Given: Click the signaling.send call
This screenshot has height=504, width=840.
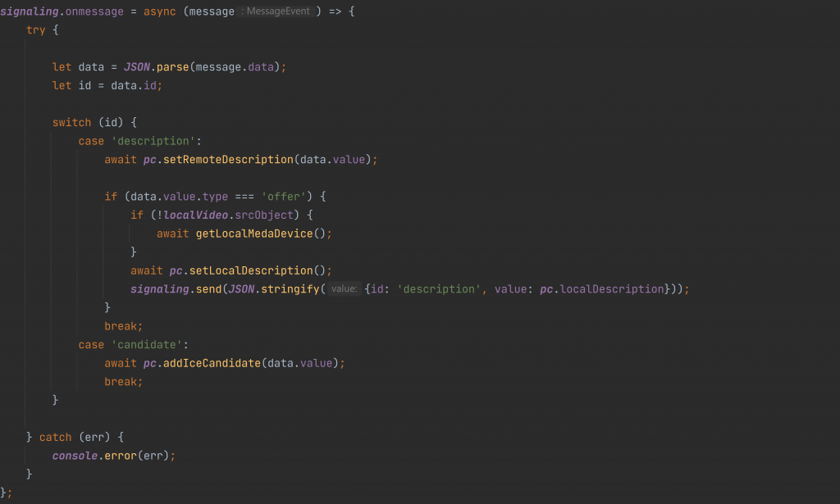Looking at the screenshot, I should 176,289.
